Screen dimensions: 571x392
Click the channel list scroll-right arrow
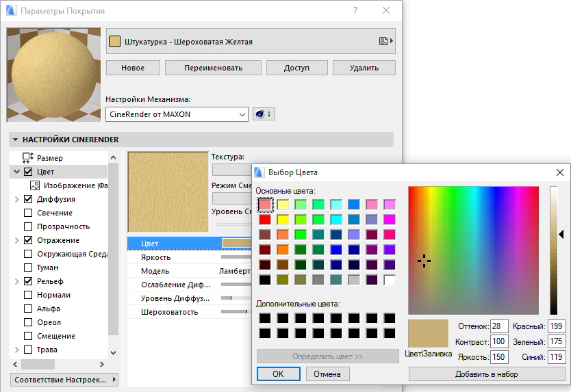pyautogui.click(x=102, y=365)
